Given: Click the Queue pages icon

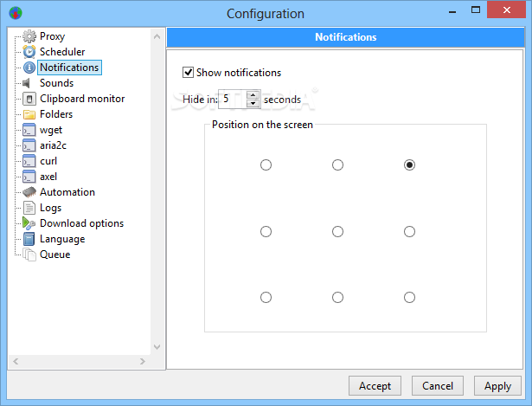Looking at the screenshot, I should click(x=29, y=255).
